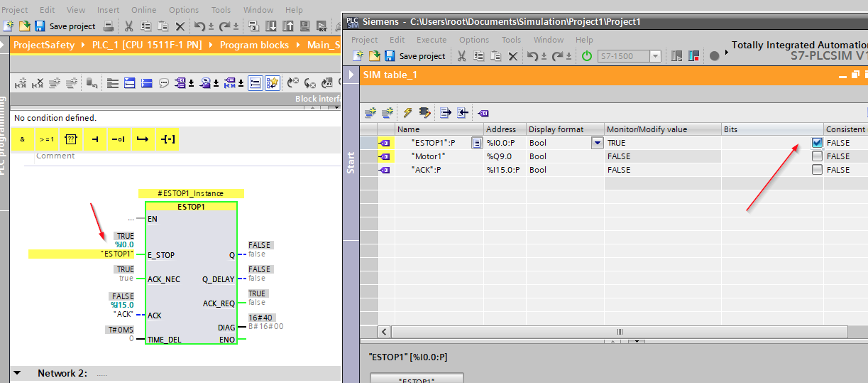Click PLCSIM record (circle) button

(715, 56)
